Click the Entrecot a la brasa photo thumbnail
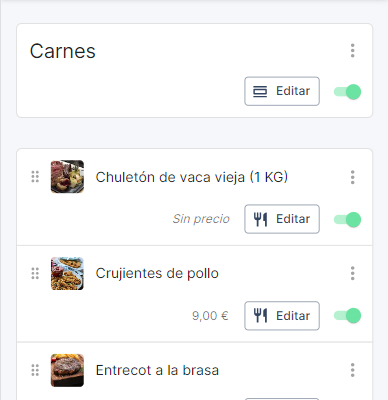This screenshot has width=388, height=400. click(67, 370)
